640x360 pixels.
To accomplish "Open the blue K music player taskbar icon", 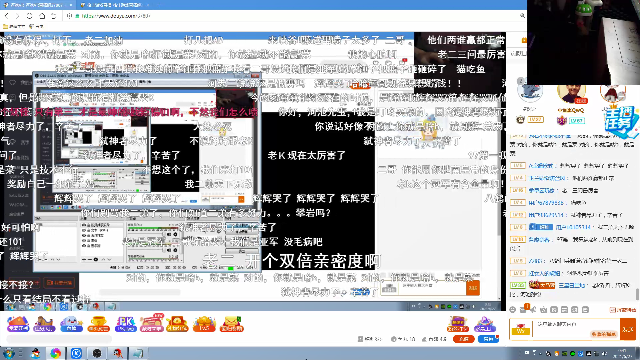I will pyautogui.click(x=76, y=353).
